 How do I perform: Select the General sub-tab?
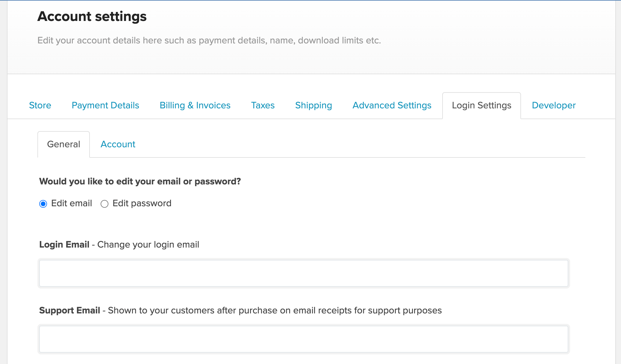click(63, 144)
